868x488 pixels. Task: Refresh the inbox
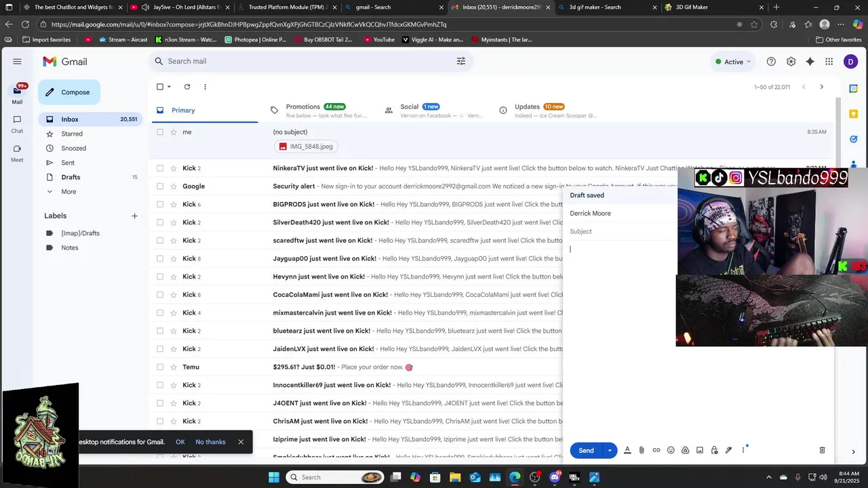[187, 87]
